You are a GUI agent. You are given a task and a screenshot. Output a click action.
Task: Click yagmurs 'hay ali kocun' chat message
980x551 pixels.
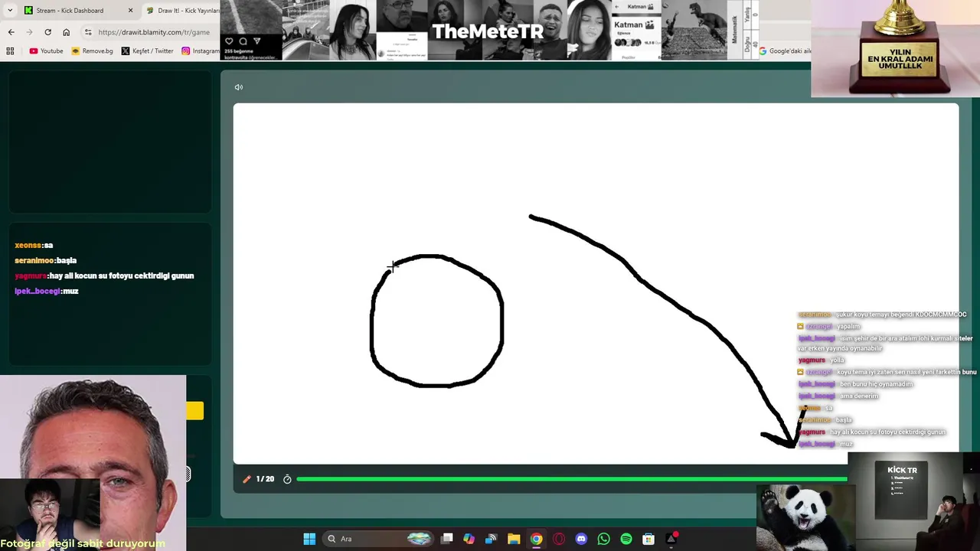tap(104, 276)
